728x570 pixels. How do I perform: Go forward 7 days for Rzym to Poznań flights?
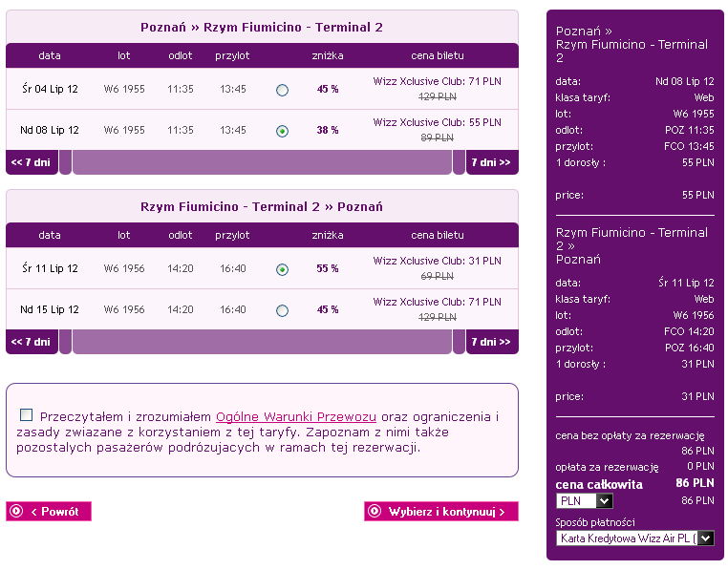492,342
